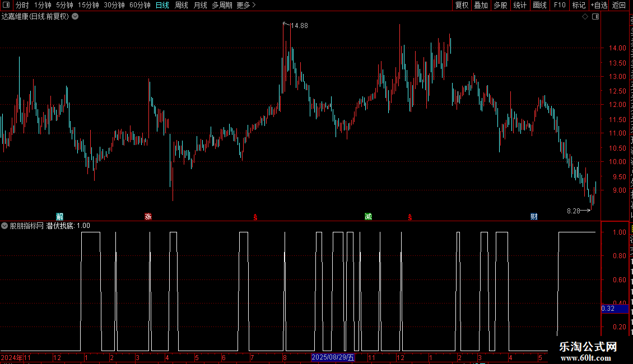The width and height of the screenshot is (633, 364).
Task: Click the 叠加 overlay button
Action: pyautogui.click(x=481, y=5)
